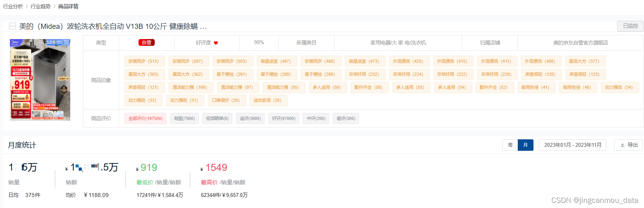The image size is (644, 208).
Task: Click the 耐用性佳 (40) impression tag
Action: (x=578, y=87)
